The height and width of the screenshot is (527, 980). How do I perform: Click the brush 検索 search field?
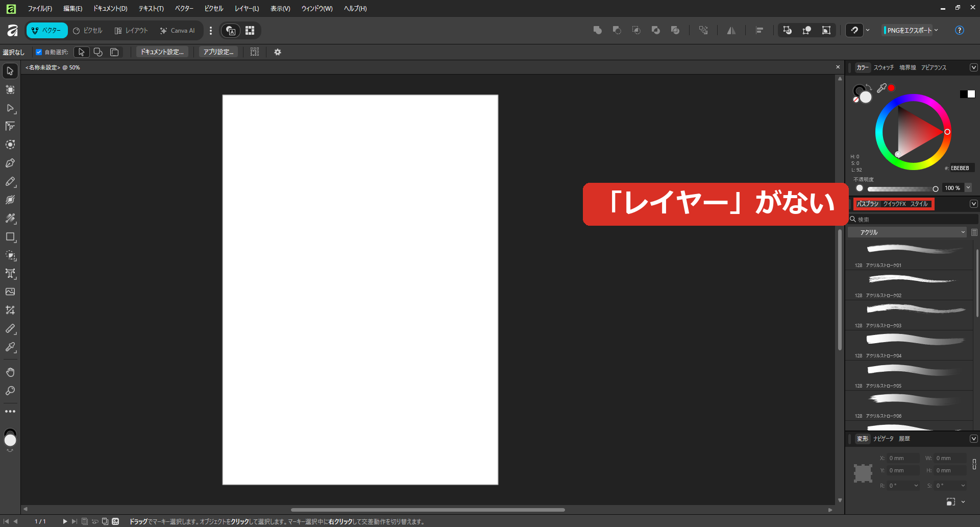pyautogui.click(x=913, y=220)
